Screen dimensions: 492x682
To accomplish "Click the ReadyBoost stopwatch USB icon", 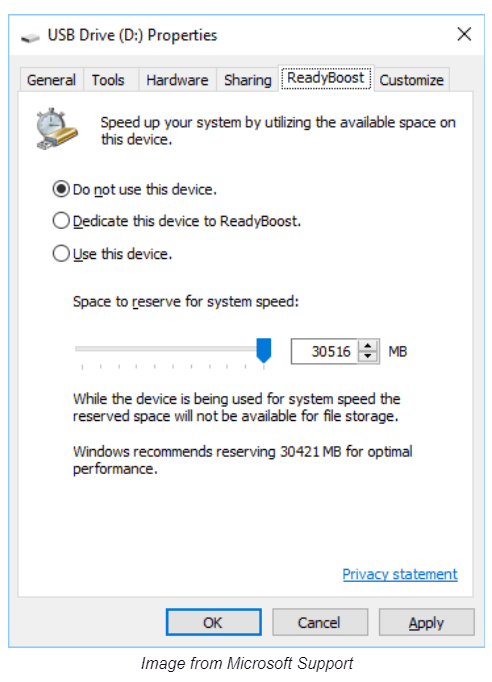I will tap(57, 129).
